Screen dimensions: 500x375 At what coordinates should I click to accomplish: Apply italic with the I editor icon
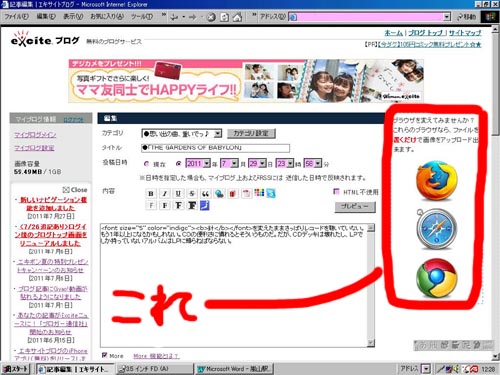tap(165, 193)
